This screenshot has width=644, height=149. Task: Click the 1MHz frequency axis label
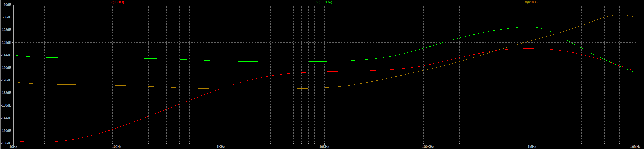click(x=532, y=147)
